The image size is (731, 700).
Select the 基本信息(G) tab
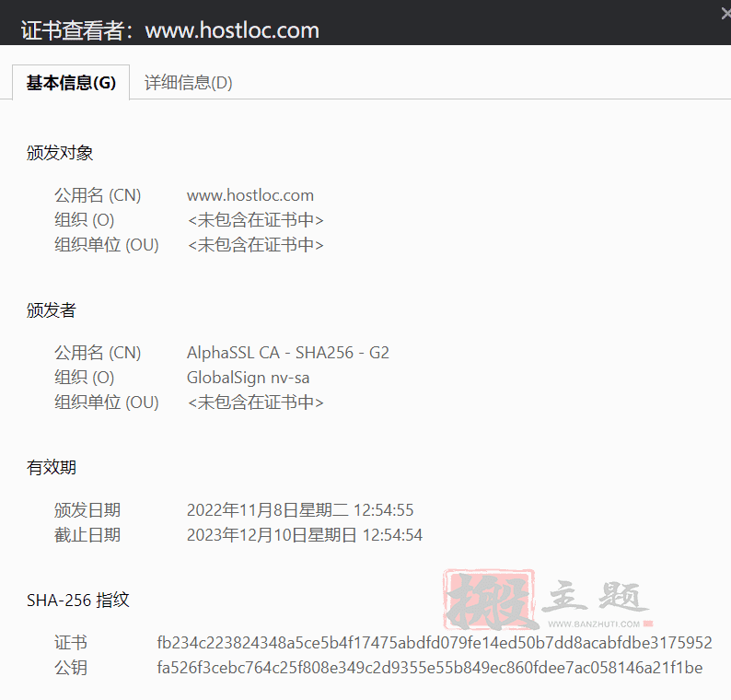point(71,83)
